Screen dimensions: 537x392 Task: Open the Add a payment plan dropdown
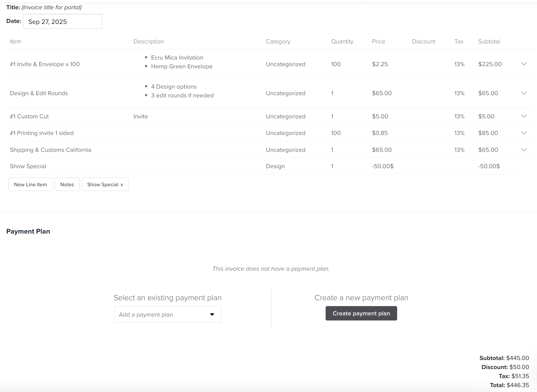[167, 314]
